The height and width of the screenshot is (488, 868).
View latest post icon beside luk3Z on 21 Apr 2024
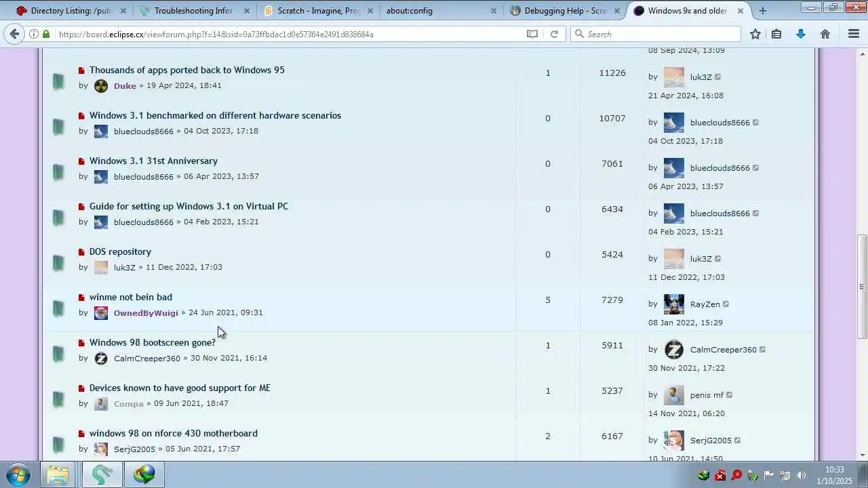717,77
